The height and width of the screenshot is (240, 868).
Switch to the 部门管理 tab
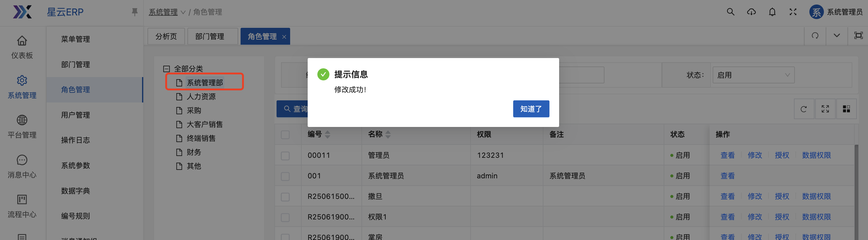(x=209, y=36)
